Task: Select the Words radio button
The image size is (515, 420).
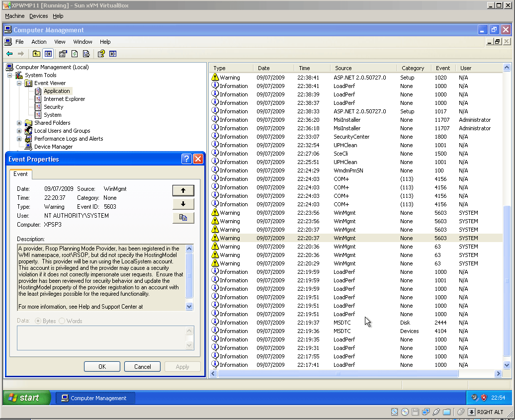Action: pyautogui.click(x=62, y=321)
